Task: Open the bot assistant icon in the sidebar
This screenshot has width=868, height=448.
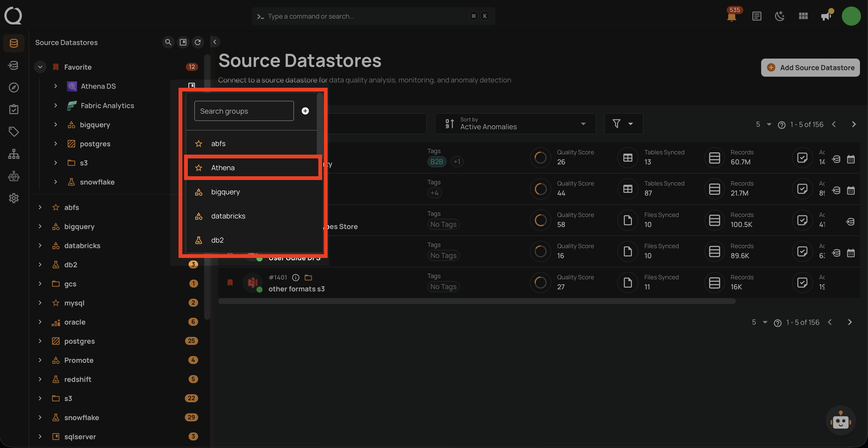Action: click(x=14, y=176)
